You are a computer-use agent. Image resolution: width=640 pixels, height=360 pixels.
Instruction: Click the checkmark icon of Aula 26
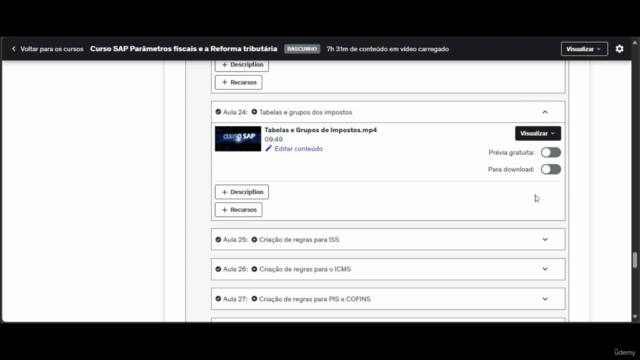coord(218,269)
